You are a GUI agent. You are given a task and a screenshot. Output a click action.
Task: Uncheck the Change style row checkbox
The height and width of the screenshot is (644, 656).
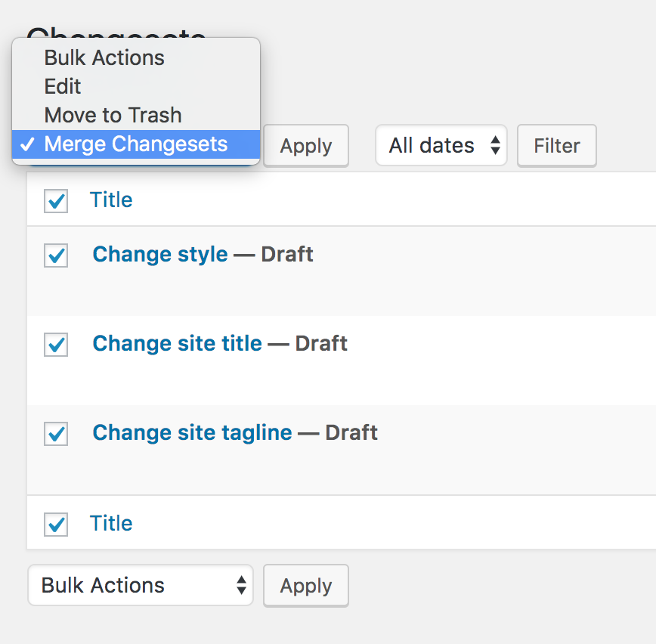[56, 255]
